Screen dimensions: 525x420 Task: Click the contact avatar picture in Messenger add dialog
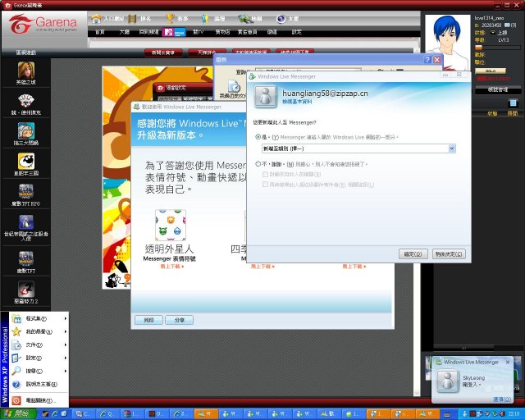coord(266,97)
